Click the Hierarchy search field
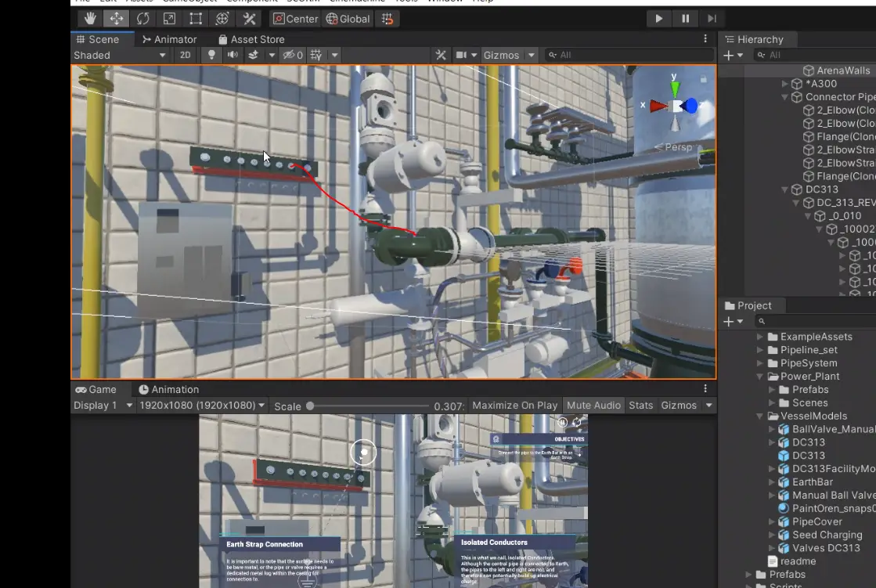876x588 pixels. [814, 55]
